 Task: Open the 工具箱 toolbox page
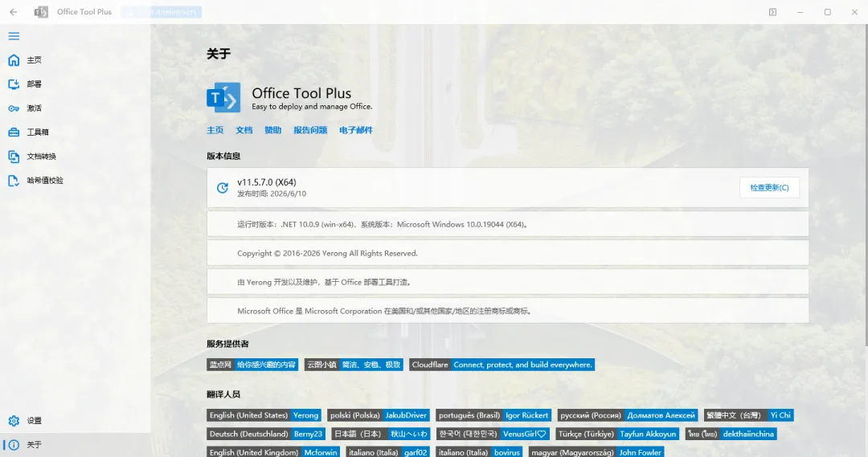click(76, 133)
